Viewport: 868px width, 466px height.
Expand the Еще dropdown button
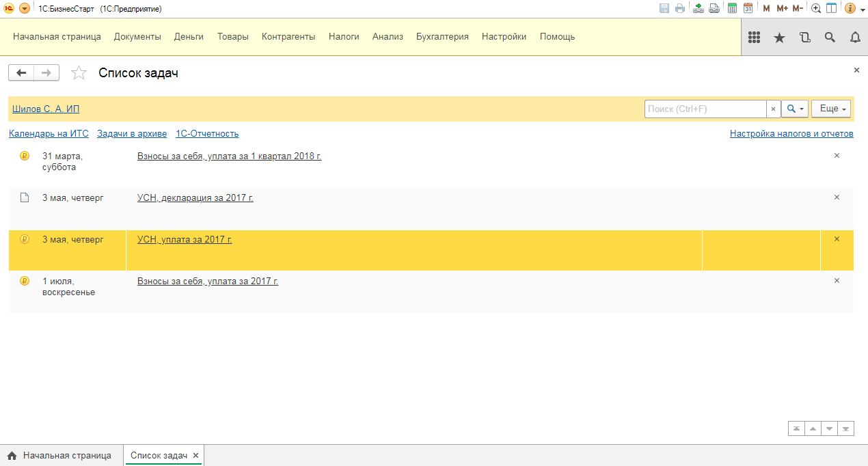pyautogui.click(x=830, y=109)
